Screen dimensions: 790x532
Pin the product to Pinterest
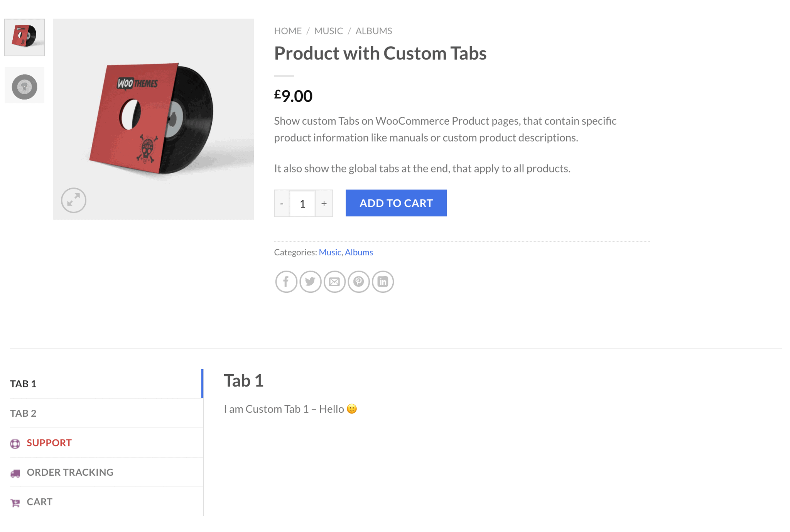[358, 282]
